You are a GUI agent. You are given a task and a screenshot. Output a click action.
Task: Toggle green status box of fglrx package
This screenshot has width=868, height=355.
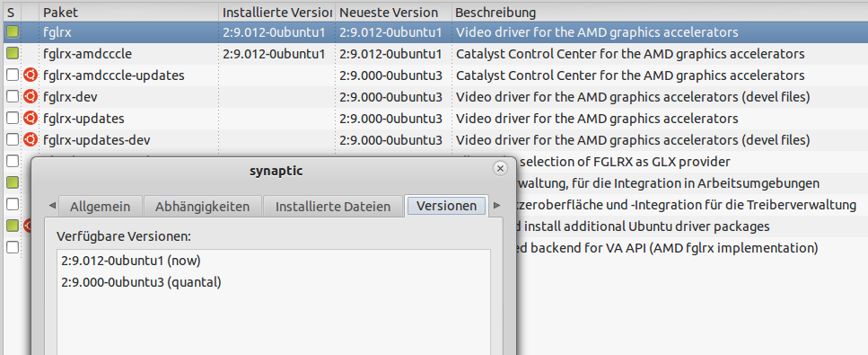13,32
